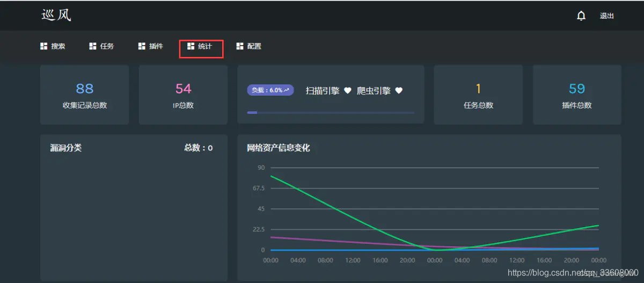Click the 收集记录总数 label

85,105
